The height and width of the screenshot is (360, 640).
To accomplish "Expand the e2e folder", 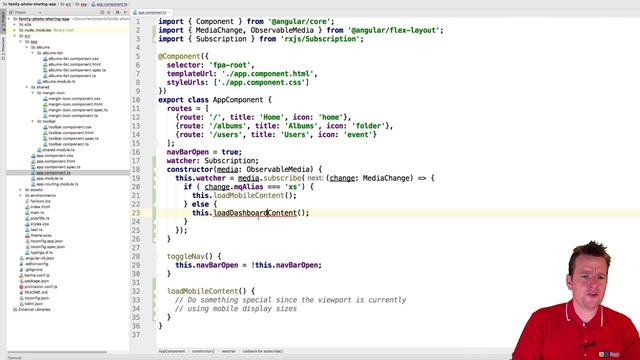I will tap(15, 24).
